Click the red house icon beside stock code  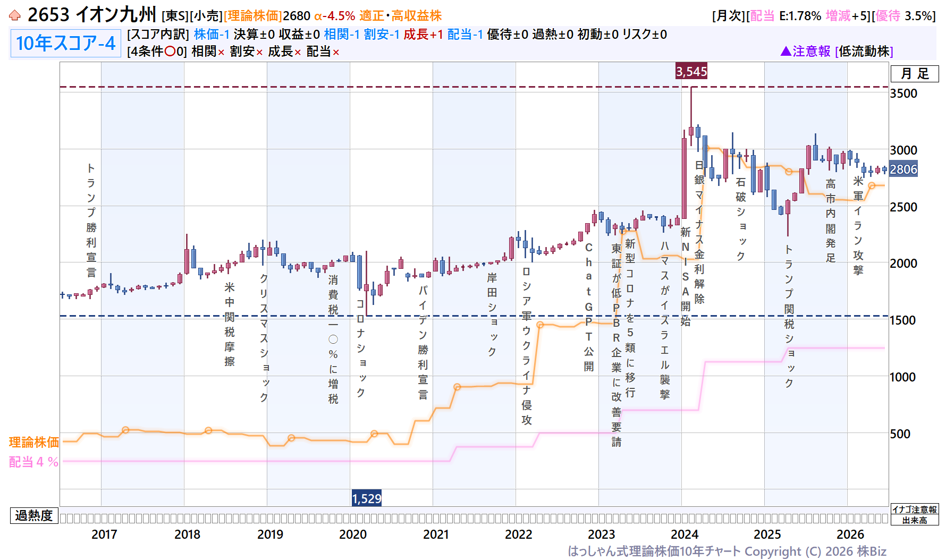15,15
